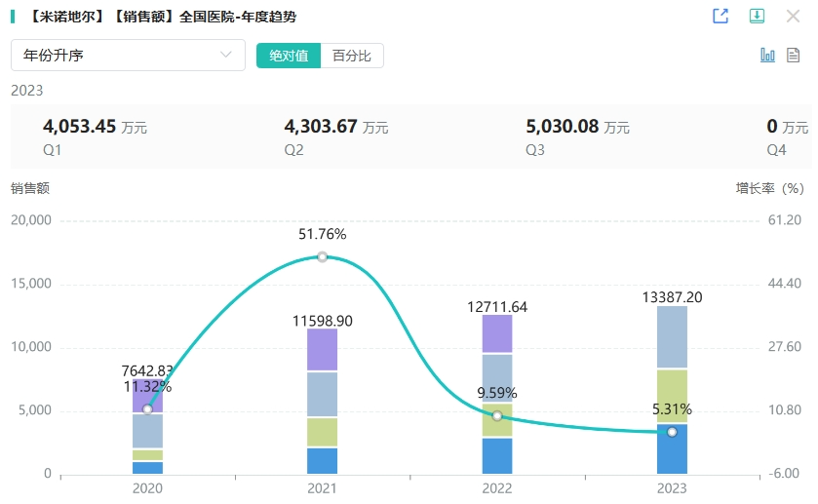The image size is (818, 504).
Task: Switch to bar chart view icon
Action: pyautogui.click(x=767, y=55)
